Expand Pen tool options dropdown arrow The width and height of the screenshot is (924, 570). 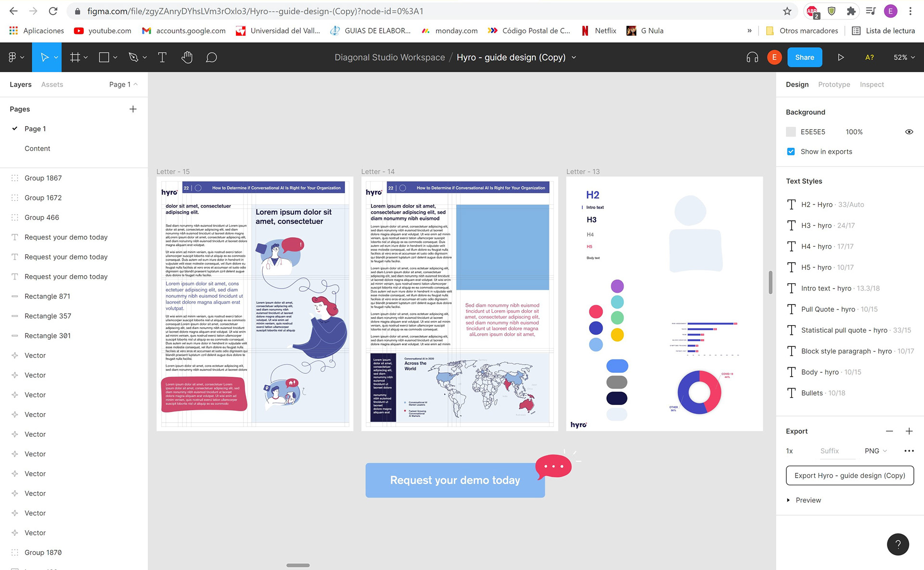point(144,57)
